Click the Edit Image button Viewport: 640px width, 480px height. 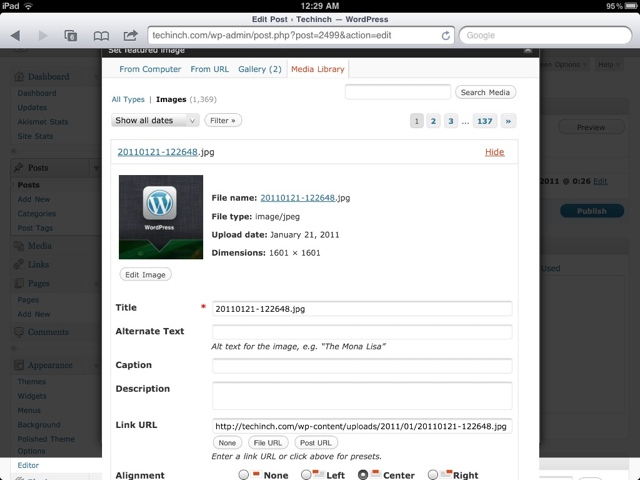(145, 275)
